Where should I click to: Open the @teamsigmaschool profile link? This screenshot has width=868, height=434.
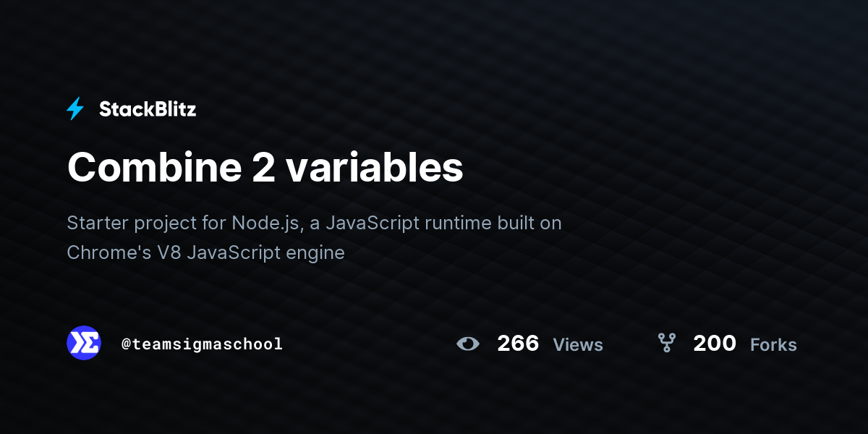(202, 344)
